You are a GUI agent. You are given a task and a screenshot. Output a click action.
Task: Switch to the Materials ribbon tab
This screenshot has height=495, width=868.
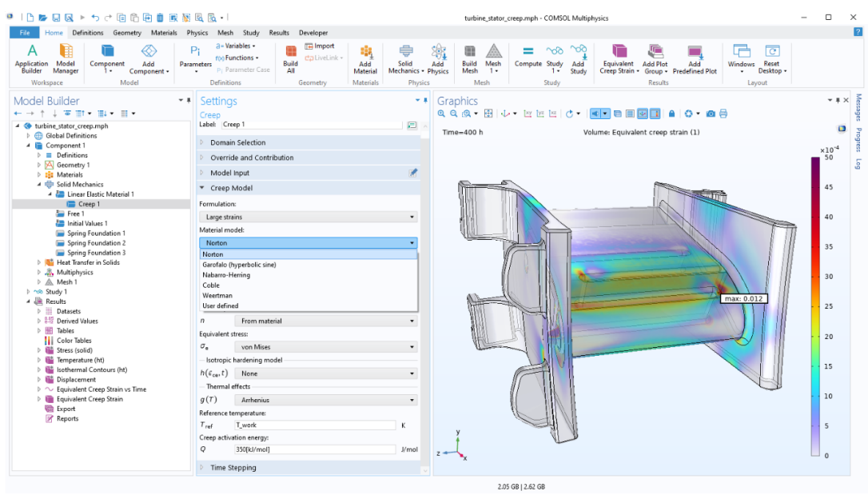pos(164,33)
